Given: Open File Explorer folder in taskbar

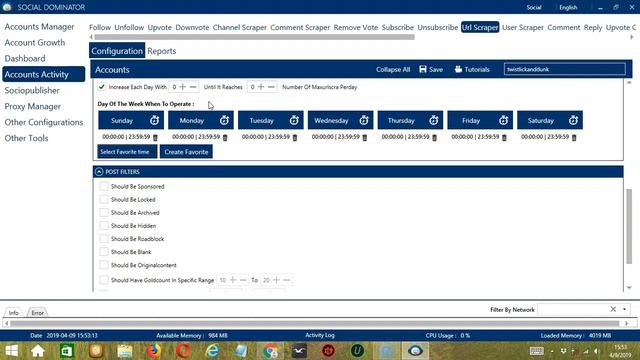Looking at the screenshot, I should (125, 351).
